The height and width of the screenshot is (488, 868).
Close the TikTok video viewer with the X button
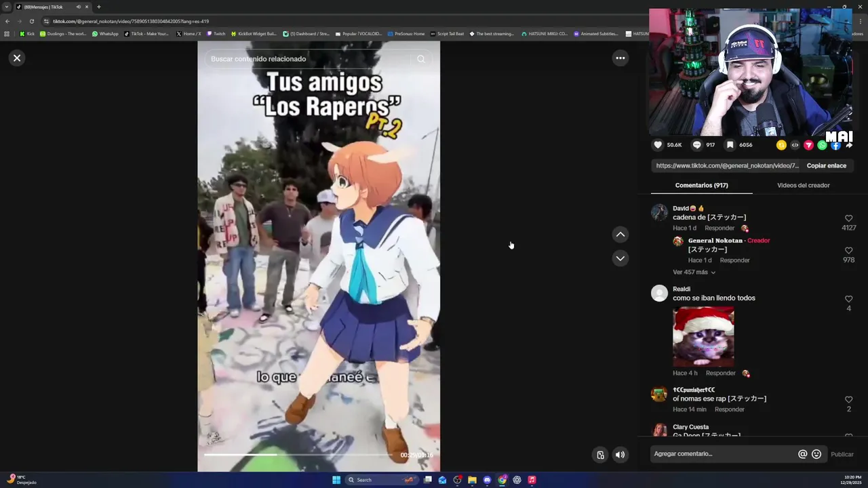[17, 58]
